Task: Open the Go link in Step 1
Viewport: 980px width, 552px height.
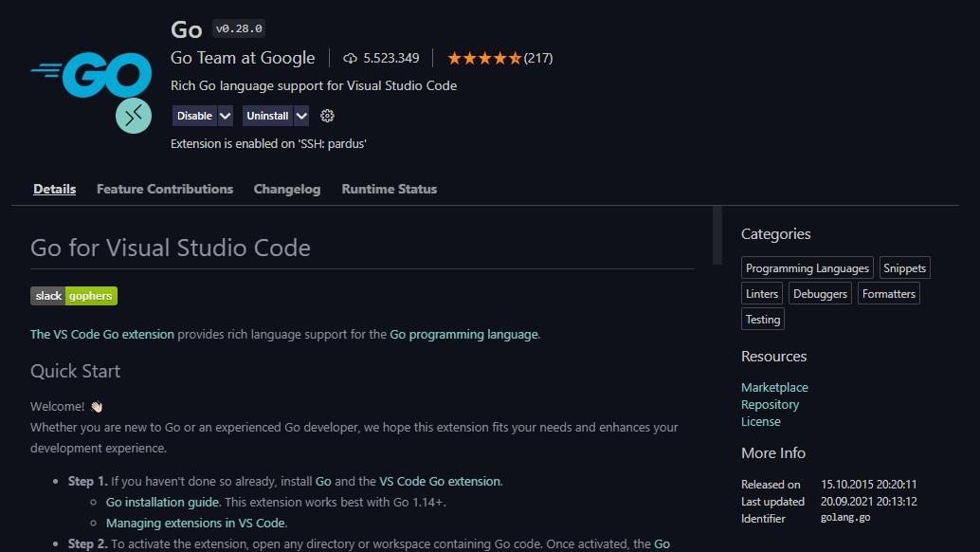Action: click(x=323, y=482)
